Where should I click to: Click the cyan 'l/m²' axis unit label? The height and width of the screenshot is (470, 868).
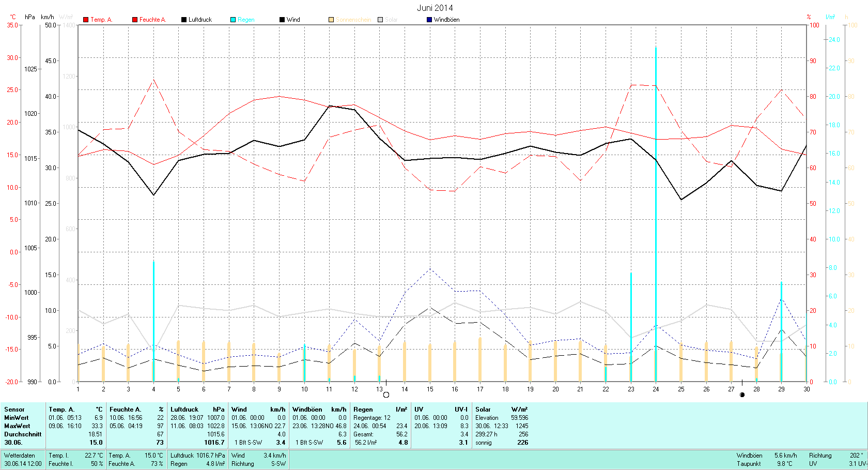[830, 17]
